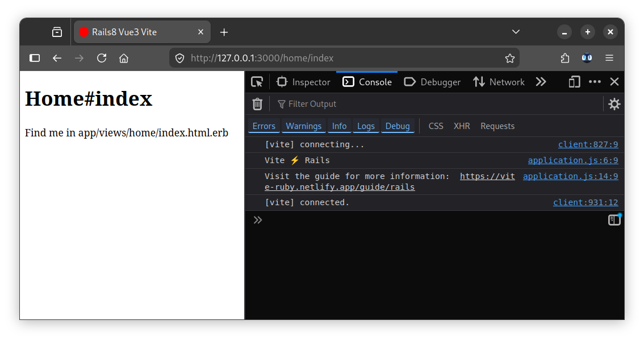Click the Filter Output field
This screenshot has height=341, width=644.
click(438, 104)
